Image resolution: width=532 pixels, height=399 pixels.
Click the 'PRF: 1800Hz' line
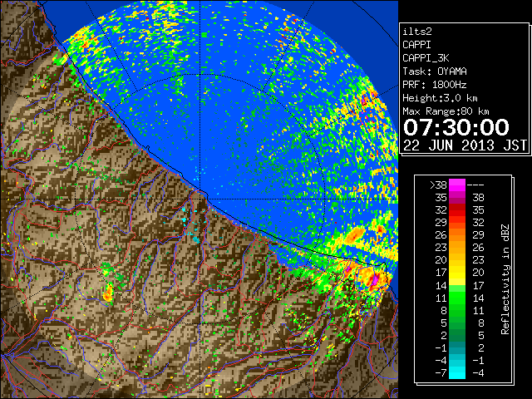tap(434, 85)
